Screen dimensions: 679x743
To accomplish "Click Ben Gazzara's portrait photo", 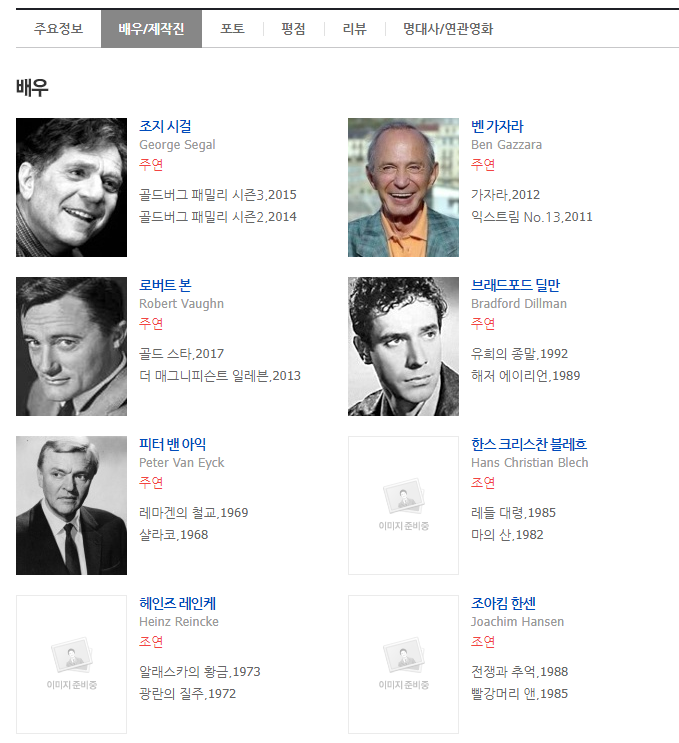I will pos(403,187).
